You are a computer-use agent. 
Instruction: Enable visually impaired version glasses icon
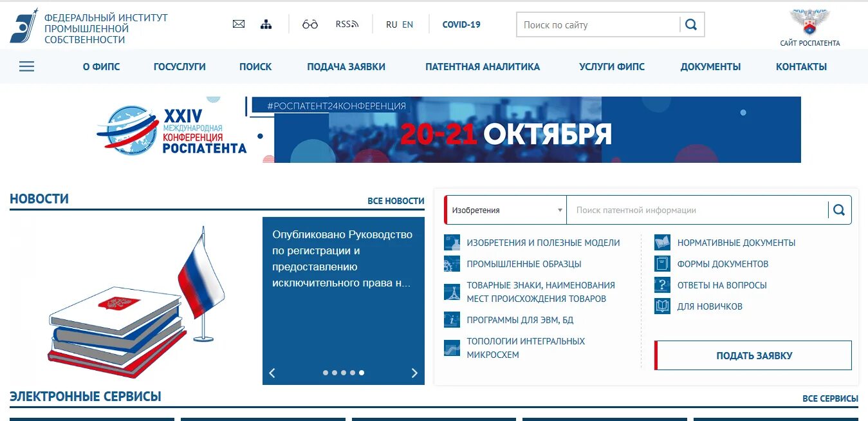tap(310, 24)
